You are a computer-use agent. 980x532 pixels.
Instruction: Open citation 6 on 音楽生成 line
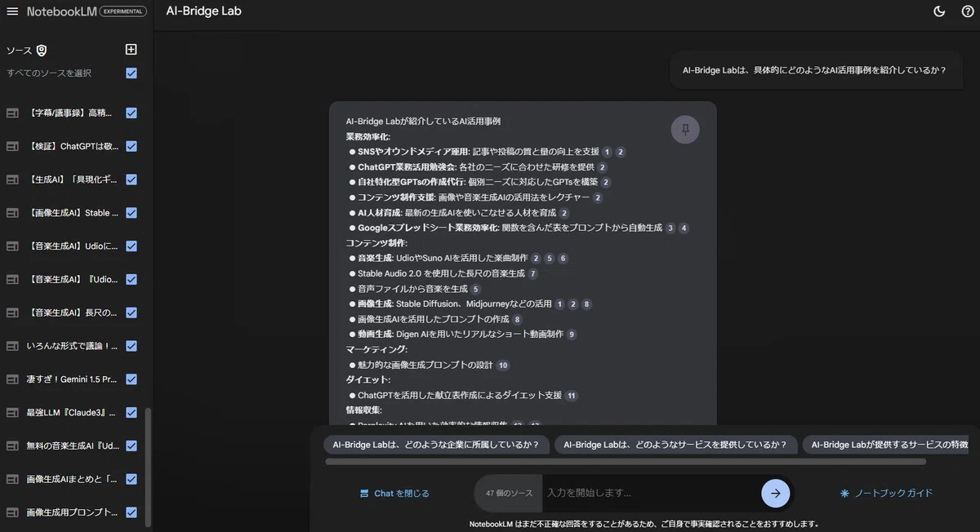[563, 259]
